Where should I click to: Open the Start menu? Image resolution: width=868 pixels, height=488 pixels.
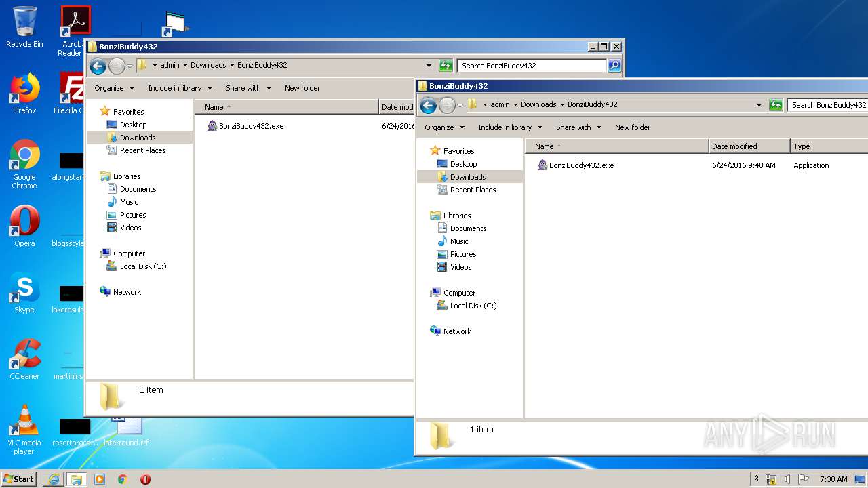point(19,479)
